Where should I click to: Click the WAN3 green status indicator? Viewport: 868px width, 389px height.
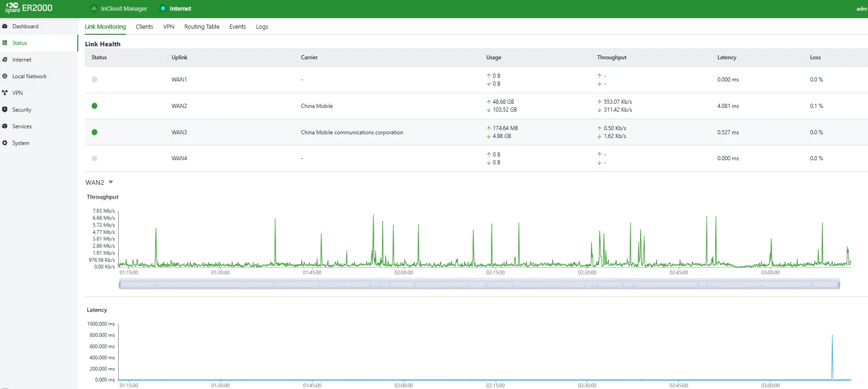pos(94,132)
